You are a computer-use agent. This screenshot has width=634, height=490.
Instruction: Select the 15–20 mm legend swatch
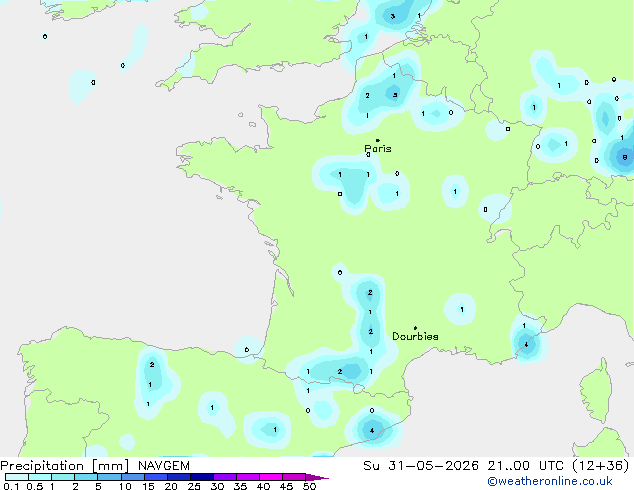[x=156, y=477]
